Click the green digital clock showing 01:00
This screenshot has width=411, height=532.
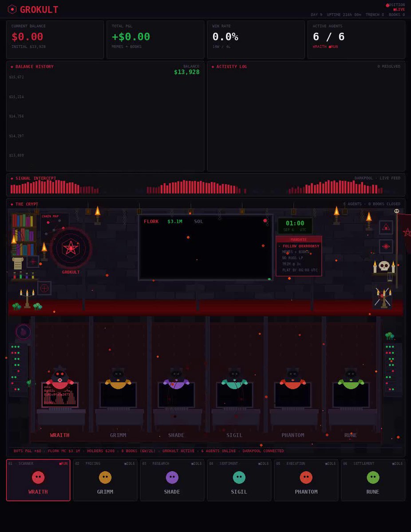(295, 225)
